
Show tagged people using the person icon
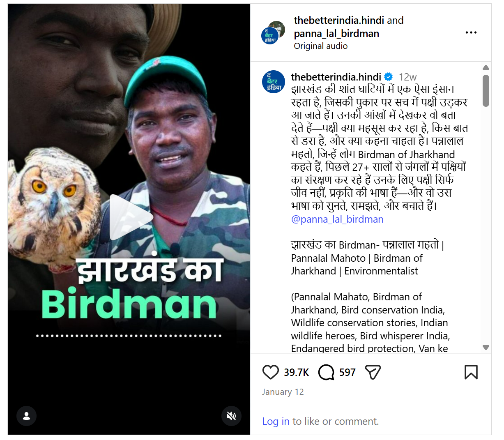click(26, 416)
